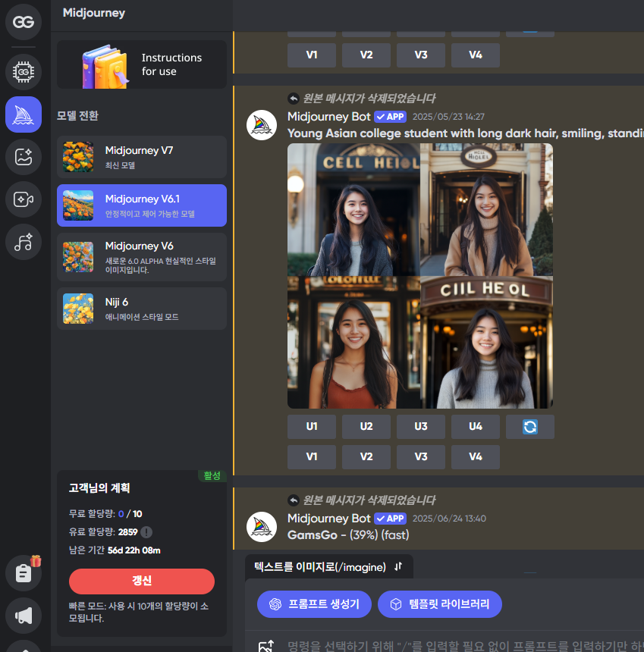Click the reply arrow above the 13:40 message
The width and height of the screenshot is (644, 652).
tap(294, 500)
